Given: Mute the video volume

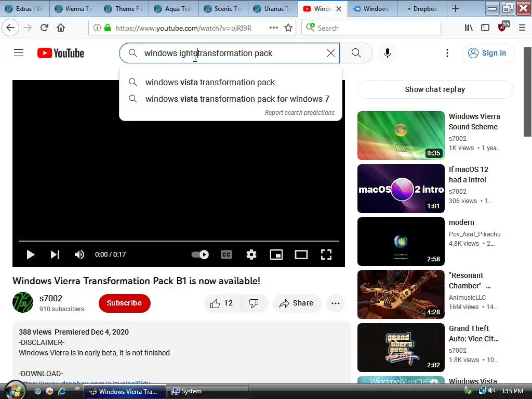Looking at the screenshot, I should coord(79,255).
